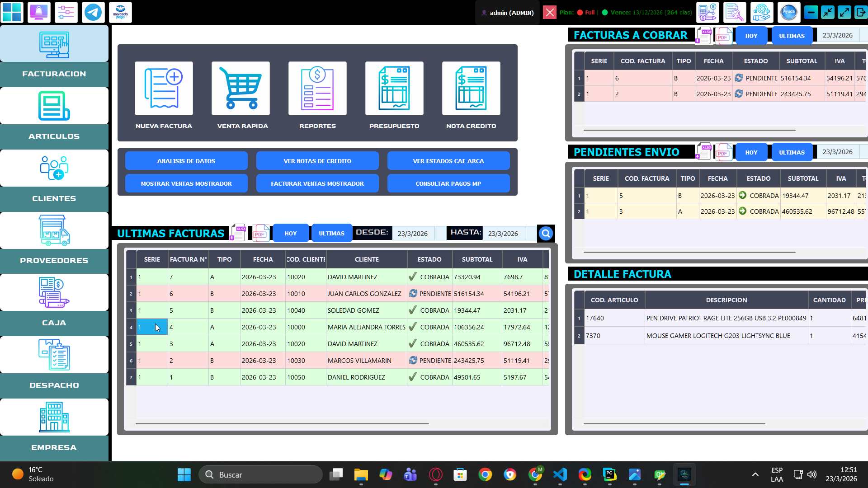
Task: Open the Nota Credito icon
Action: [471, 89]
